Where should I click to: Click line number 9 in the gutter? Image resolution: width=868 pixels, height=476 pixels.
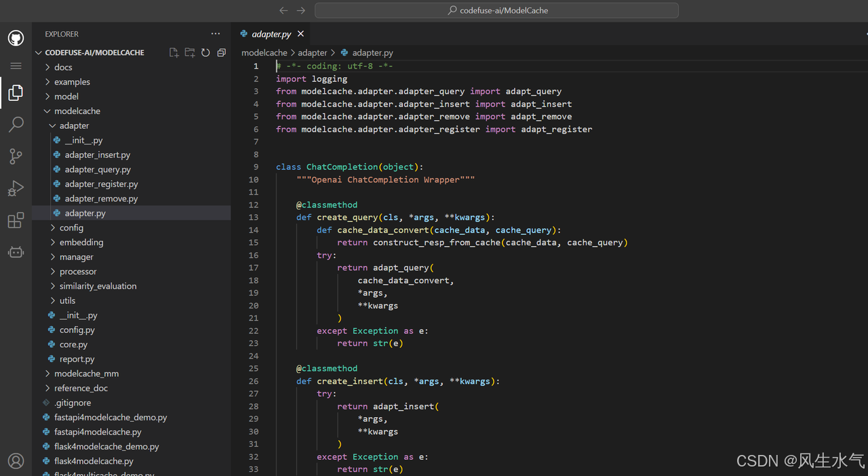coord(256,167)
